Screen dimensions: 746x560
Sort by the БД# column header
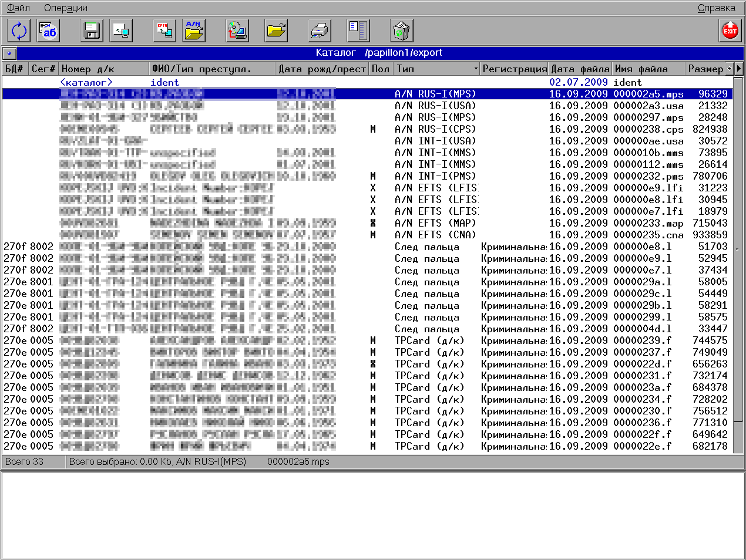pos(15,69)
